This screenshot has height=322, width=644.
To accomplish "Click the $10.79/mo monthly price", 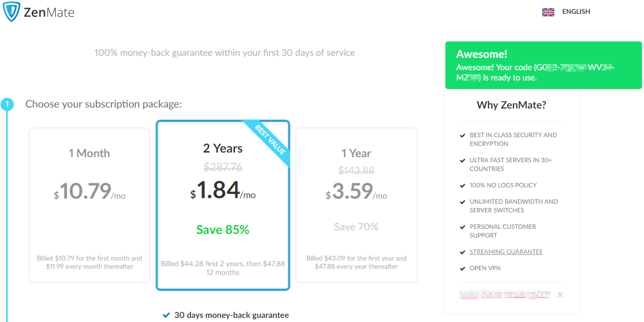I will coord(90,191).
